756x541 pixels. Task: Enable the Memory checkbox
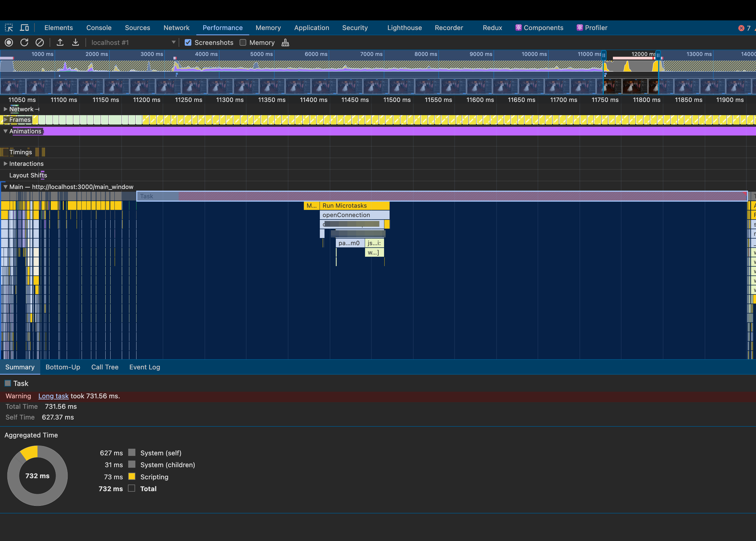pyautogui.click(x=243, y=43)
